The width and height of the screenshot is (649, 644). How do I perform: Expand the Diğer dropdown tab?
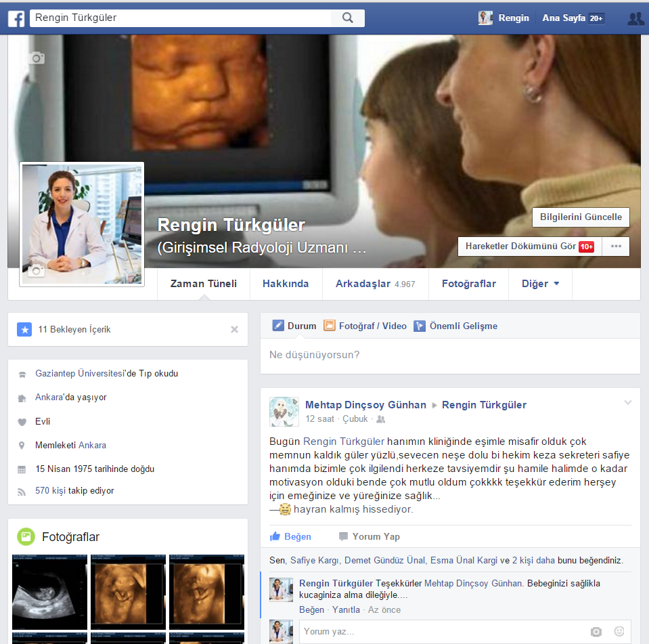coord(540,284)
